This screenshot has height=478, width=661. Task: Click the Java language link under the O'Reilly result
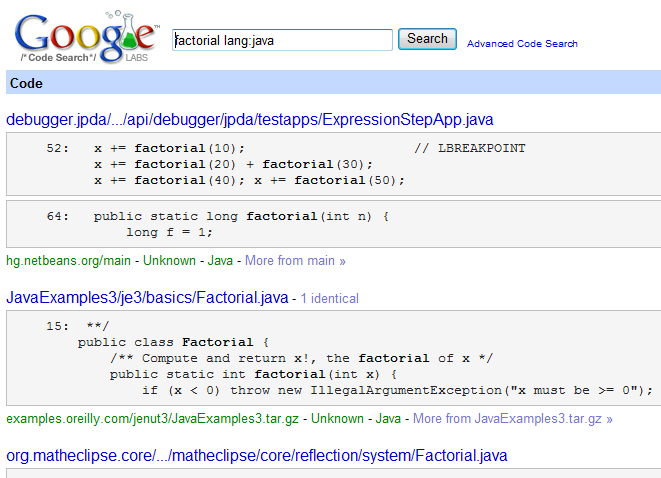pos(388,419)
